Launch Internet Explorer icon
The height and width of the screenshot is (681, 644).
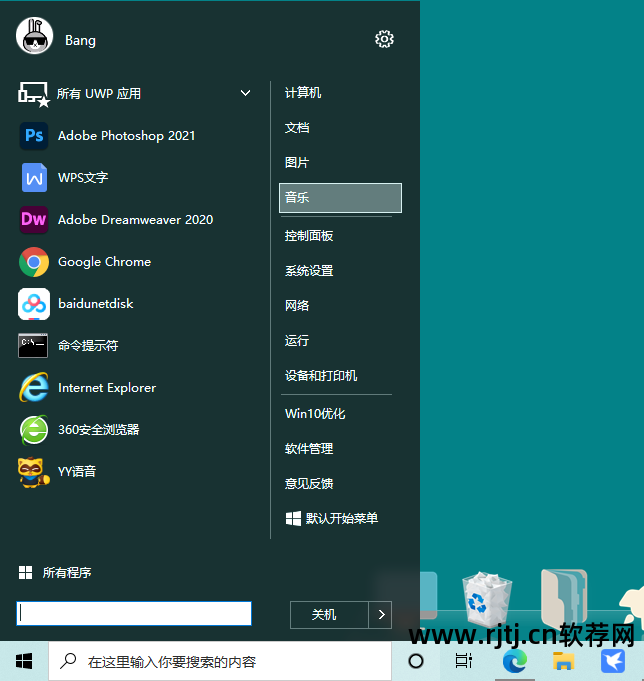[34, 387]
